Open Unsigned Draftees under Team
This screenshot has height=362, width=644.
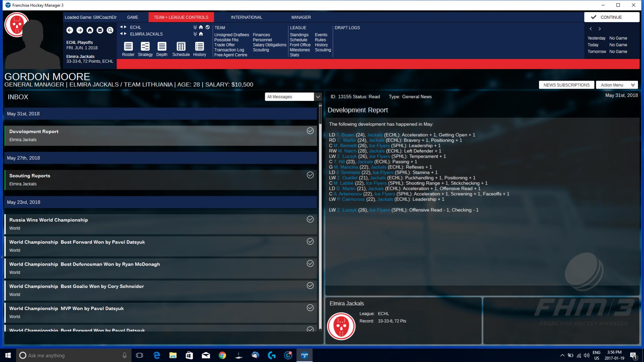coord(232,35)
